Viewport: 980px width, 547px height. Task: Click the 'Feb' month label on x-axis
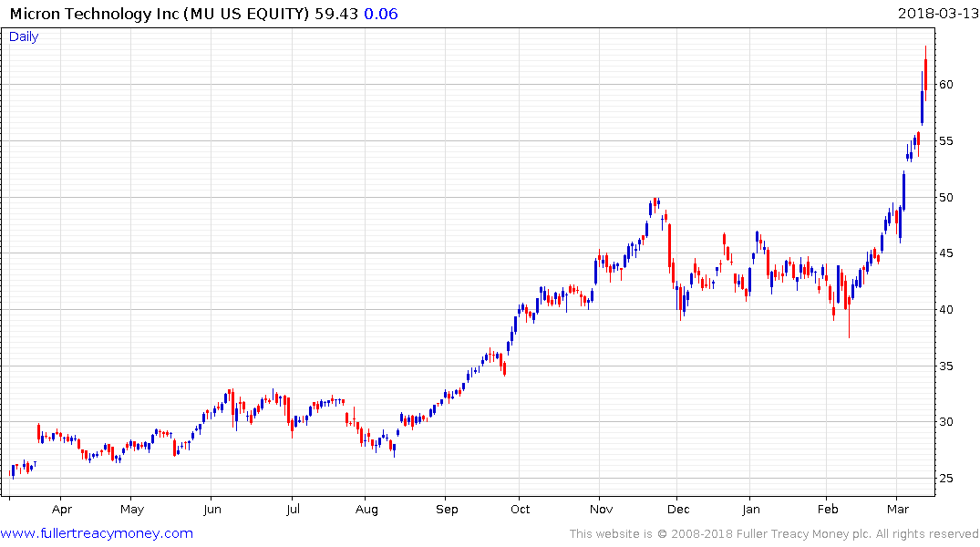tap(828, 509)
